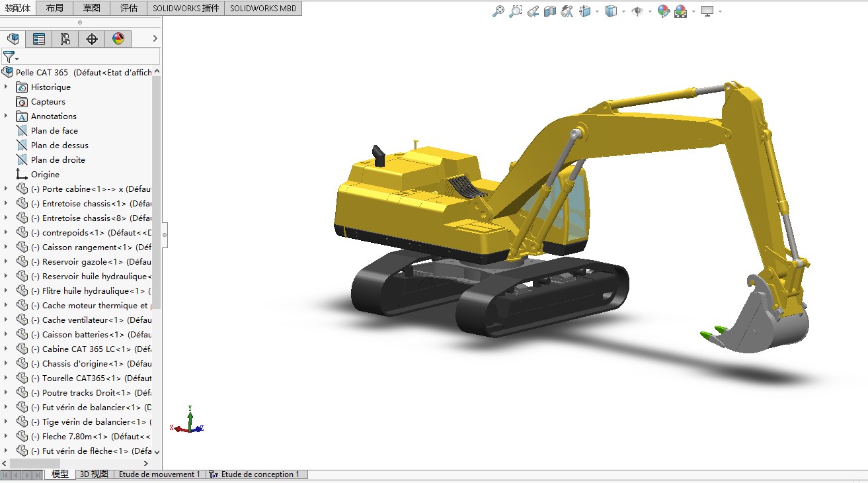Click Poutre tracks Droit<1> component icon
The width and height of the screenshot is (868, 483).
(x=22, y=392)
